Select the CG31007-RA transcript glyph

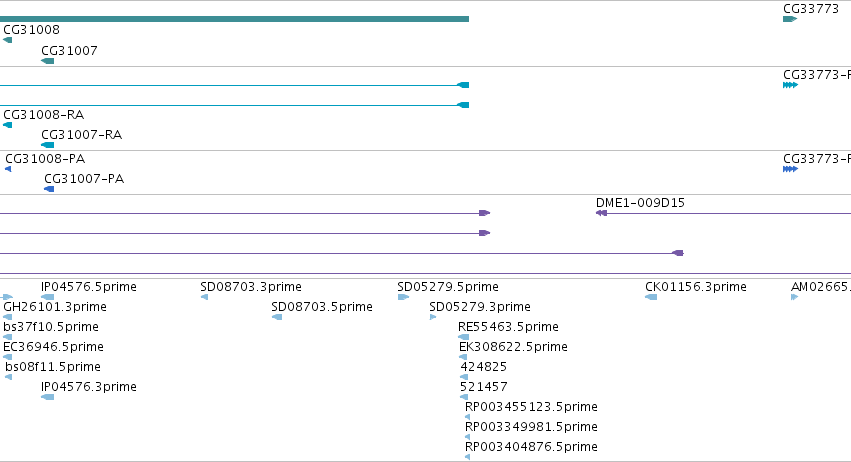[48, 145]
